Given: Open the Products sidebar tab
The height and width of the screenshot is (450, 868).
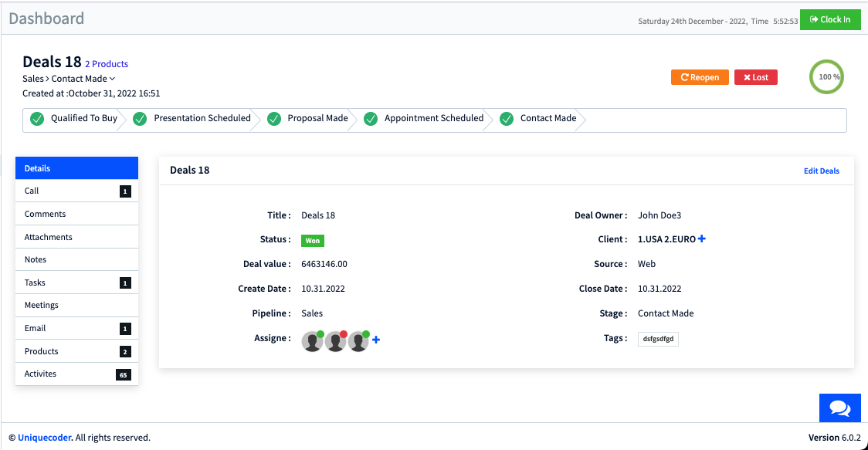Looking at the screenshot, I should point(77,351).
